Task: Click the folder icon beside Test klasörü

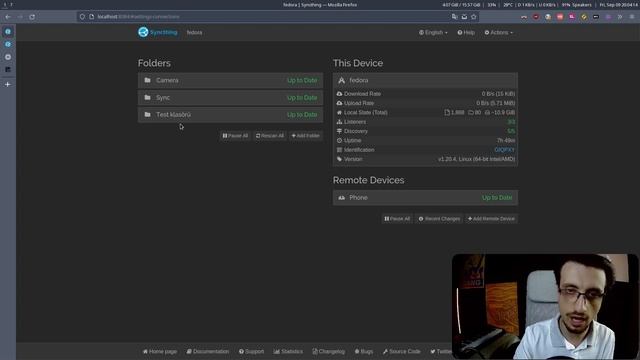Action: point(147,115)
